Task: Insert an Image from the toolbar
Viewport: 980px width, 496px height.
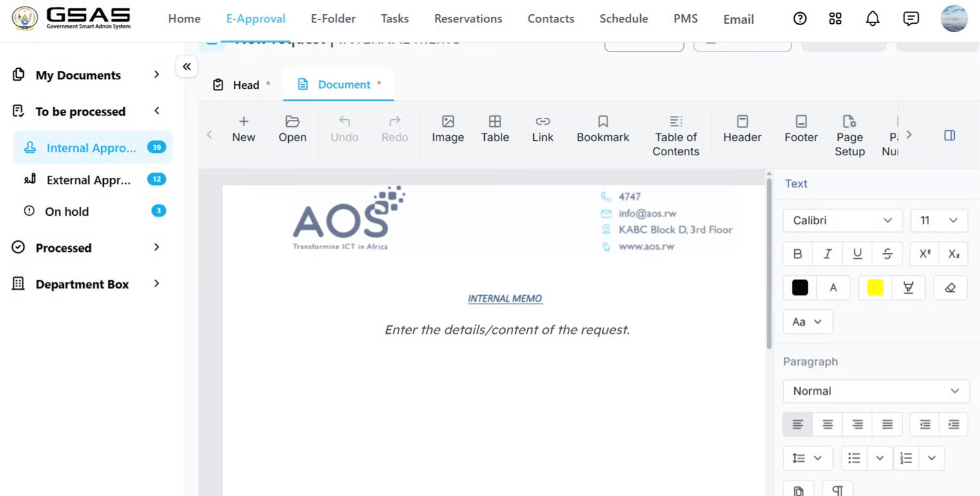Action: [x=447, y=129]
